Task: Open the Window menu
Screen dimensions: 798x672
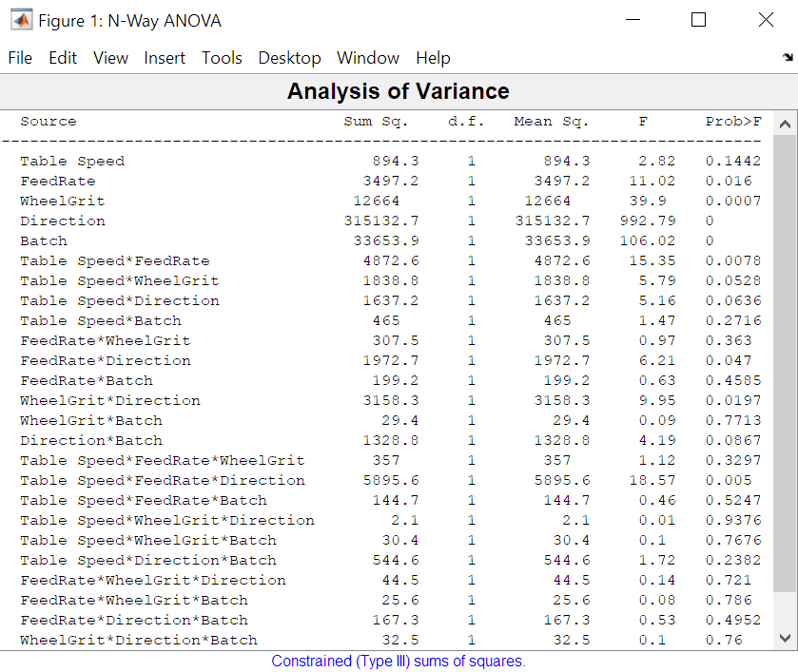Action: click(367, 58)
